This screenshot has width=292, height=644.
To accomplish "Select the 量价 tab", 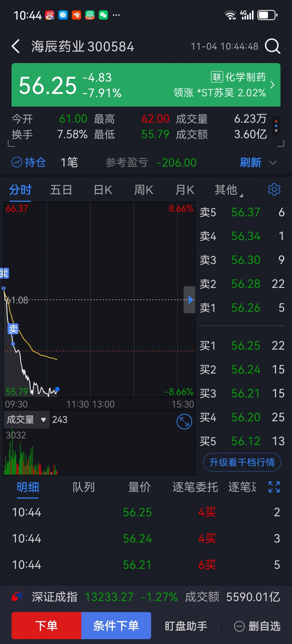I will click(140, 487).
